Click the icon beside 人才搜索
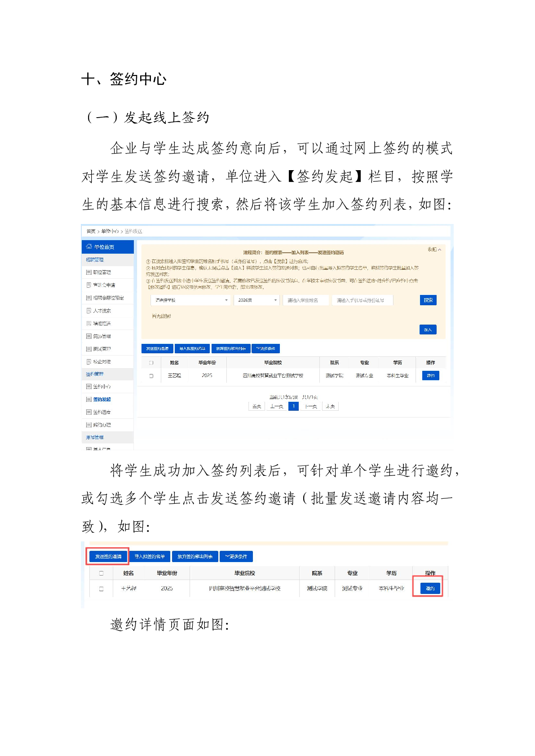Viewport: 535px width, 756px height. pyautogui.click(x=88, y=310)
